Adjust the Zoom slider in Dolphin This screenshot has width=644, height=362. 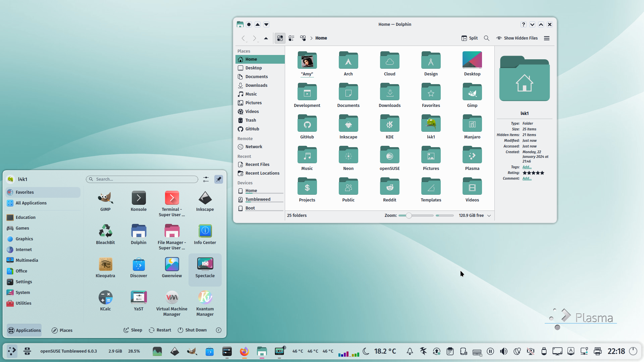click(416, 216)
